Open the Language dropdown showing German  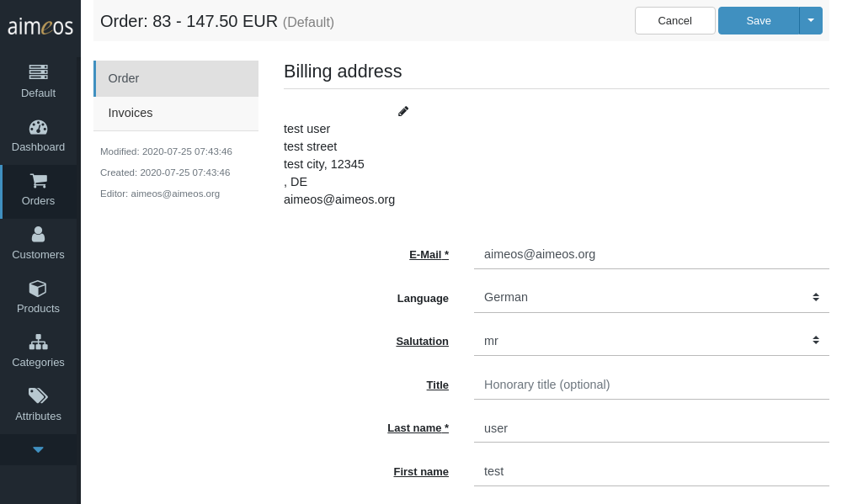[x=652, y=297]
